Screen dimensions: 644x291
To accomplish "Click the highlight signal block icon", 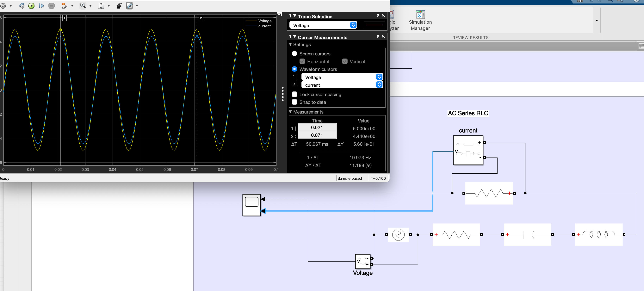I will click(x=65, y=5).
